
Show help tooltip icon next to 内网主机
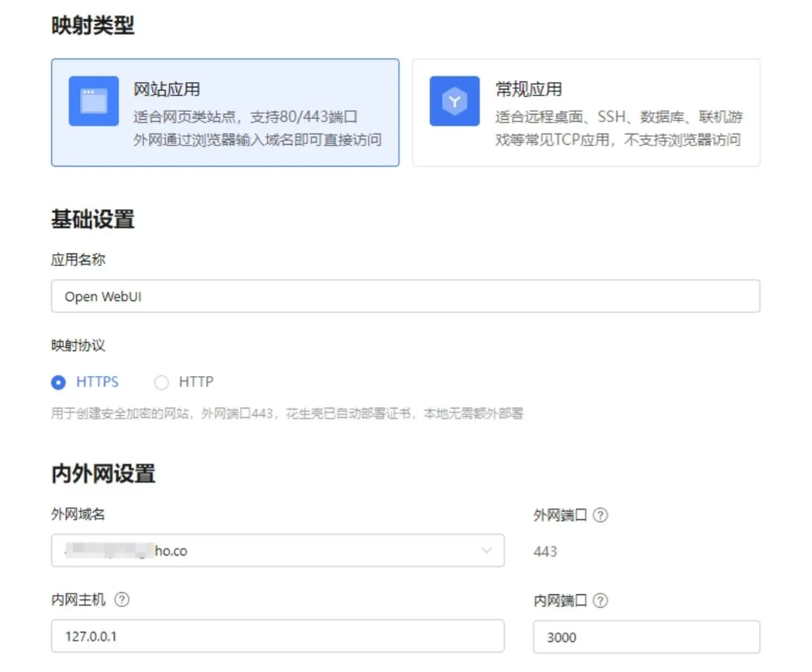click(122, 599)
